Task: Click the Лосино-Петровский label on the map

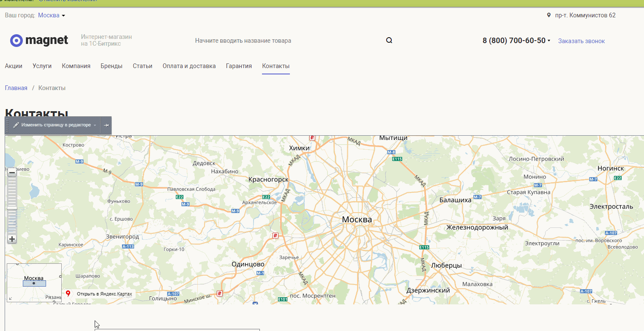Action: click(x=537, y=159)
